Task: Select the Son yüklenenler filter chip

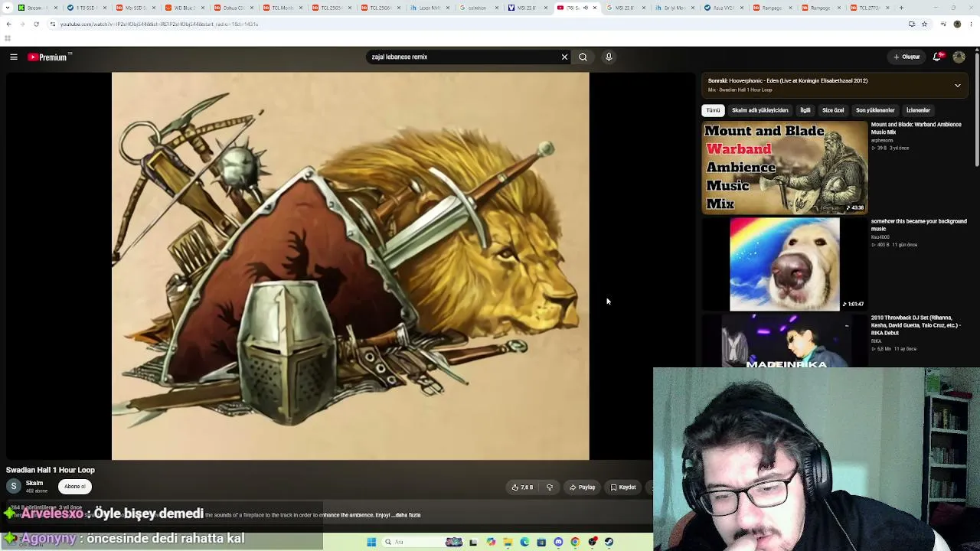Action: point(875,110)
